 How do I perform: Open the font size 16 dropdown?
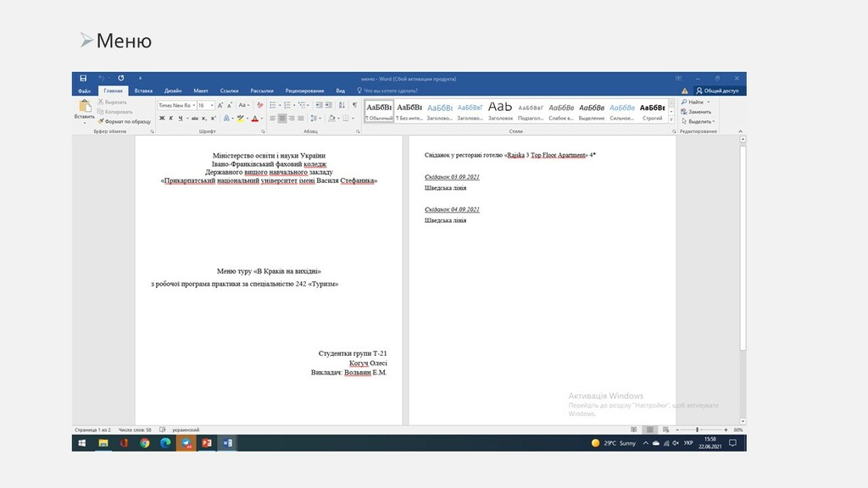[x=206, y=105]
